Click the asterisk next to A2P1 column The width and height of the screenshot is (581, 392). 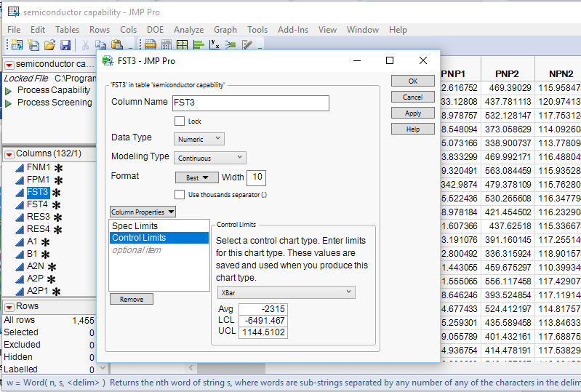pos(56,292)
